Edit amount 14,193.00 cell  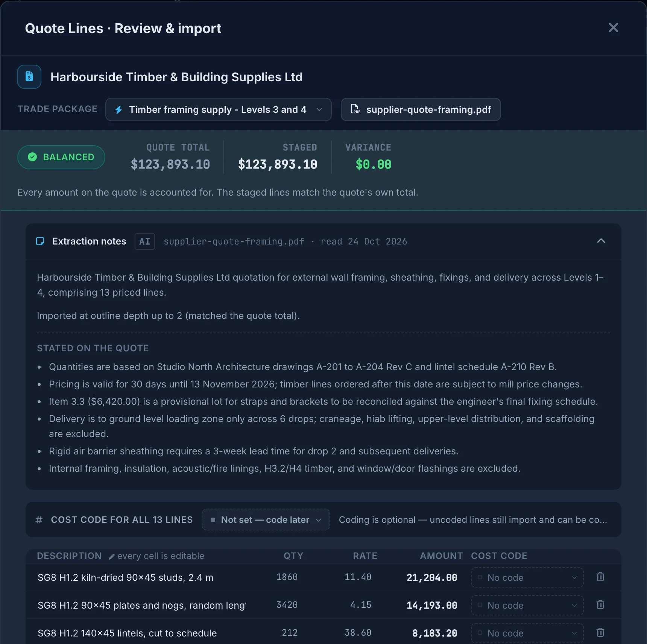432,606
